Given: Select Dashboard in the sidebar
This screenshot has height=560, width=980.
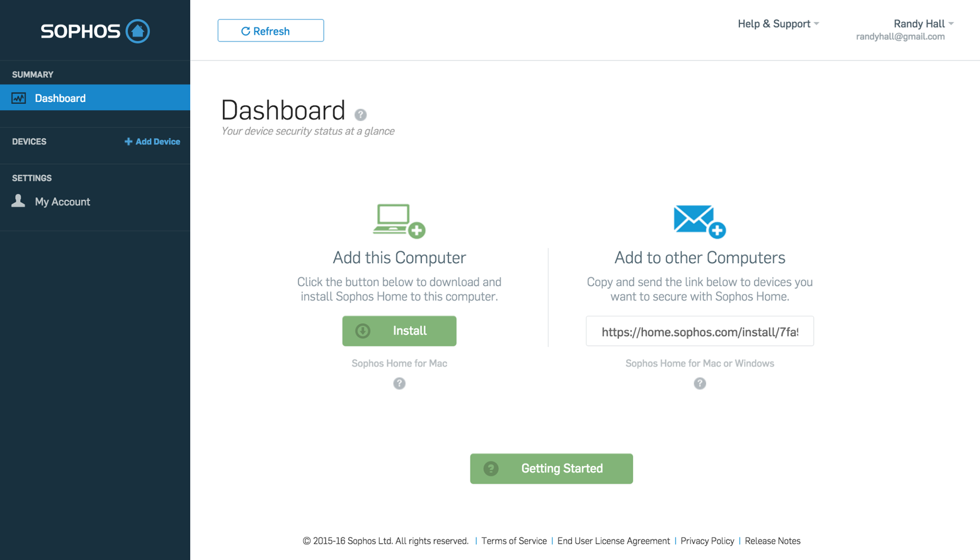Looking at the screenshot, I should pos(95,98).
